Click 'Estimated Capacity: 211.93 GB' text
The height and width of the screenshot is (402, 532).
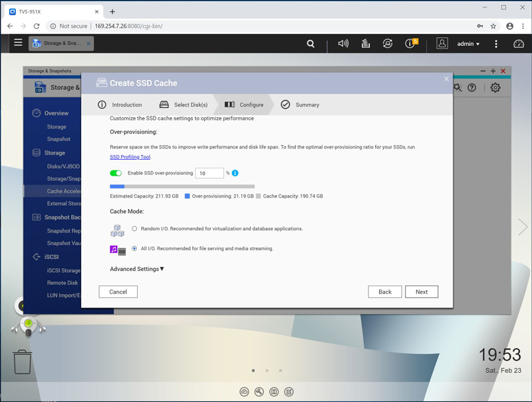pyautogui.click(x=144, y=196)
